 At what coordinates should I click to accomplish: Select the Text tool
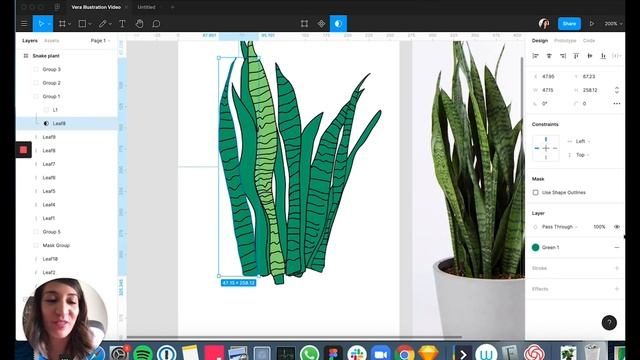(122, 24)
